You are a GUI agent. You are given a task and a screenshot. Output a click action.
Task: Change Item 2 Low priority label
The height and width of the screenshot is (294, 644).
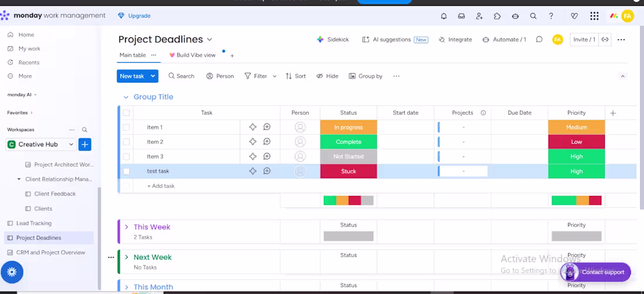coord(576,142)
